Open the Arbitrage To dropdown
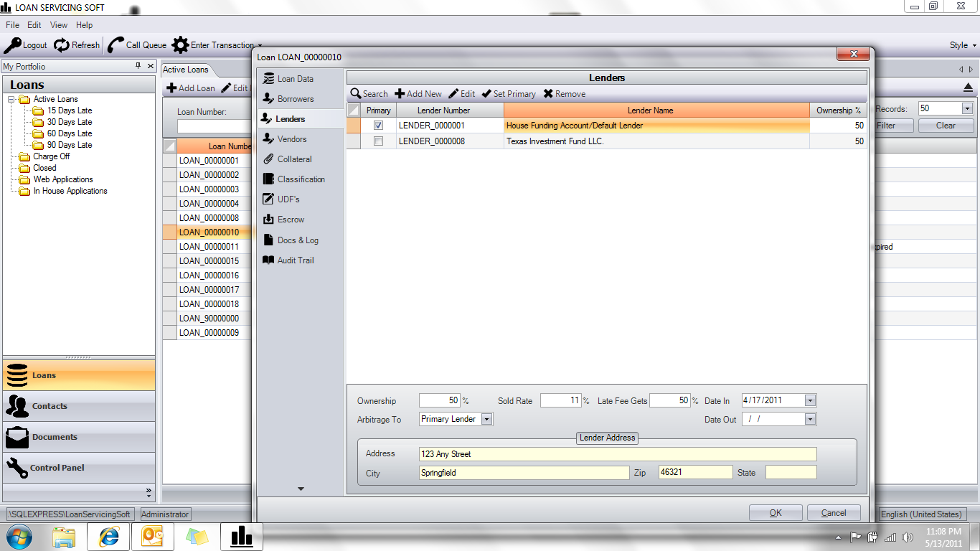 click(x=486, y=419)
